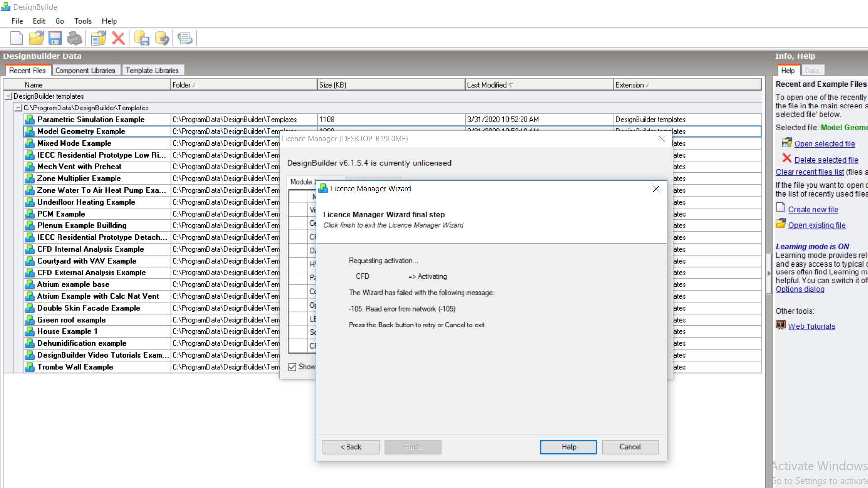Screen dimensions: 868x488
Task: Click the file icon of Parametric Simulation Example
Action: [30, 120]
